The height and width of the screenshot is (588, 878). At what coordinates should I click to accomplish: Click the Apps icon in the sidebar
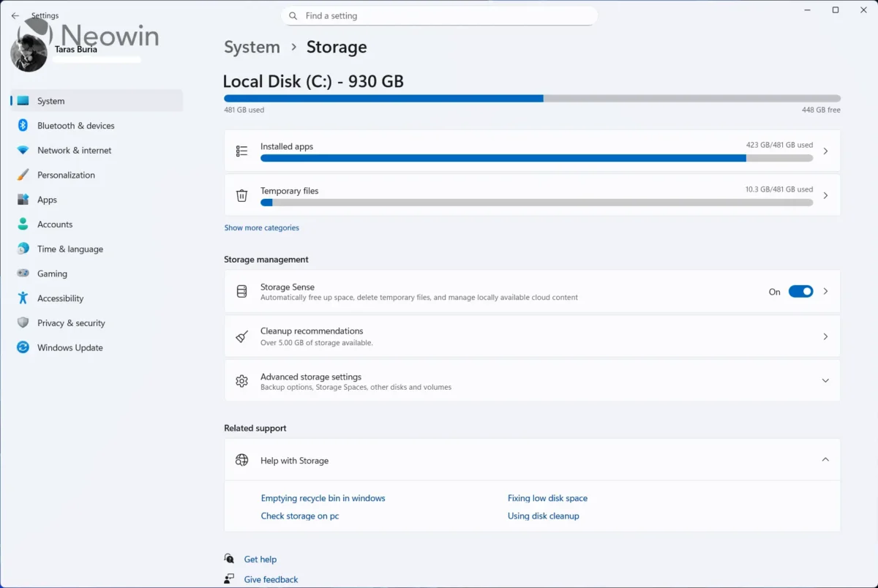tap(23, 199)
